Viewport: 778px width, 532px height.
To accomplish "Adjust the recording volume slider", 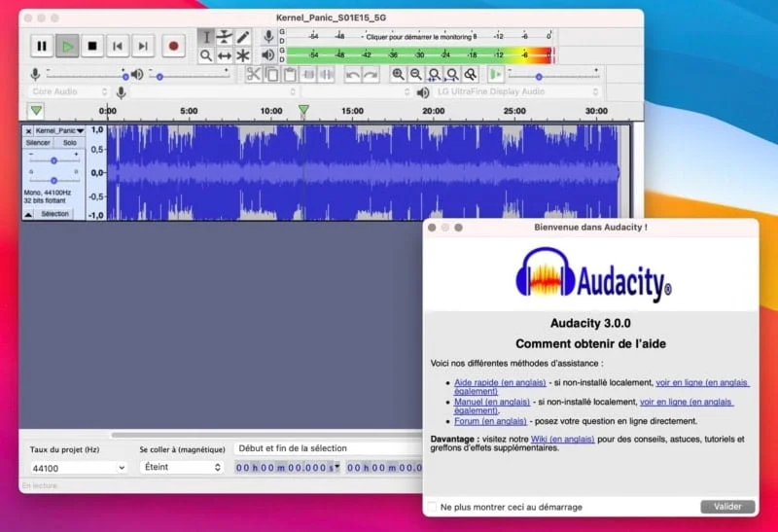I will click(x=87, y=77).
